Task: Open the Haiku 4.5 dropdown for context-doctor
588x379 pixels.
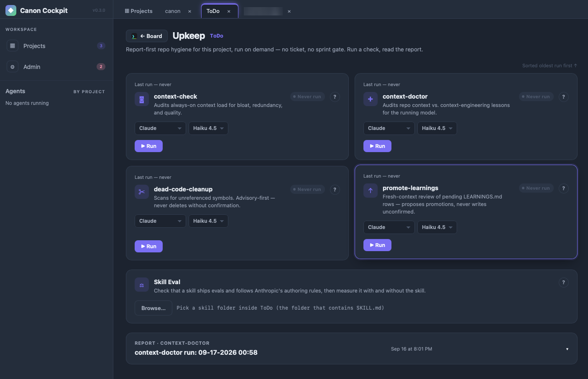Action: pyautogui.click(x=437, y=128)
